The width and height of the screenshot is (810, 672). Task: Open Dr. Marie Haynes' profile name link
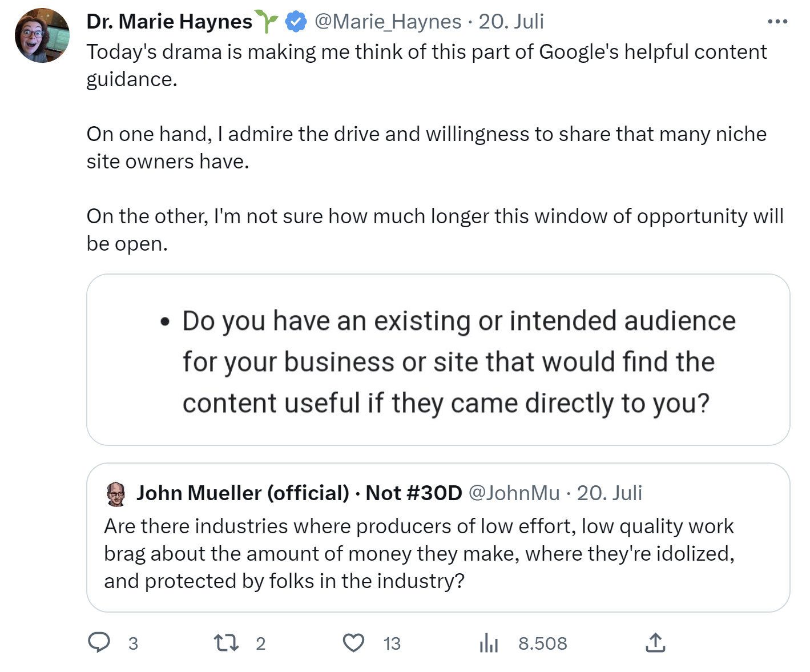(168, 21)
